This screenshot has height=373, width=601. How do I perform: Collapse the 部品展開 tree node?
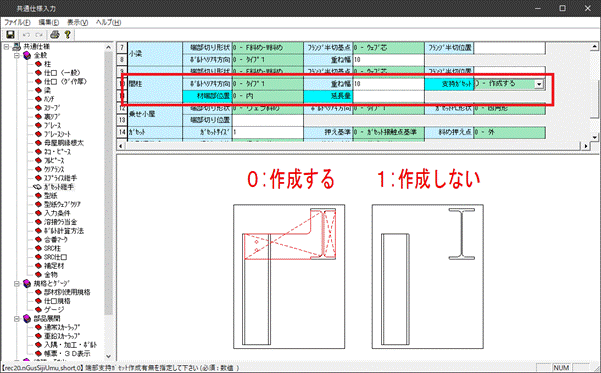[17, 319]
